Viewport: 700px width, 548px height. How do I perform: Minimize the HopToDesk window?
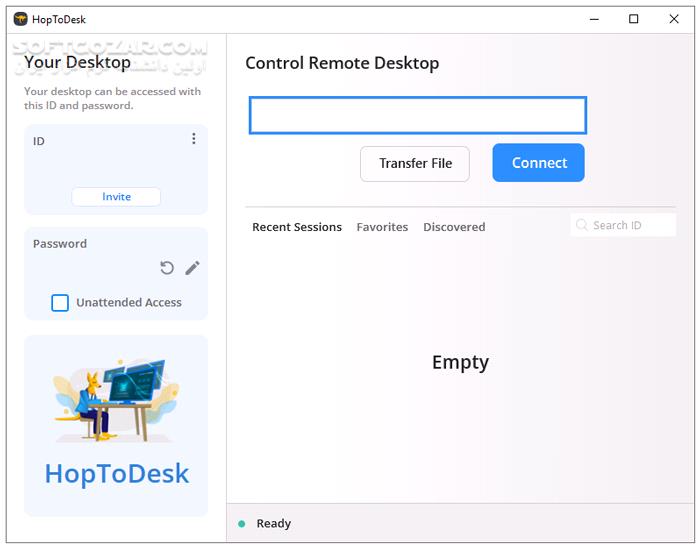(589, 19)
